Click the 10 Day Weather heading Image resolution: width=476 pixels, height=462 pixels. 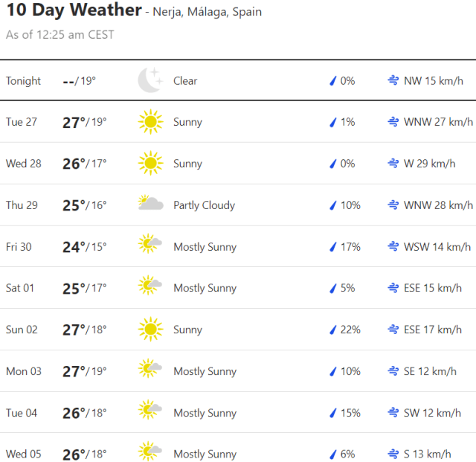coord(74,10)
